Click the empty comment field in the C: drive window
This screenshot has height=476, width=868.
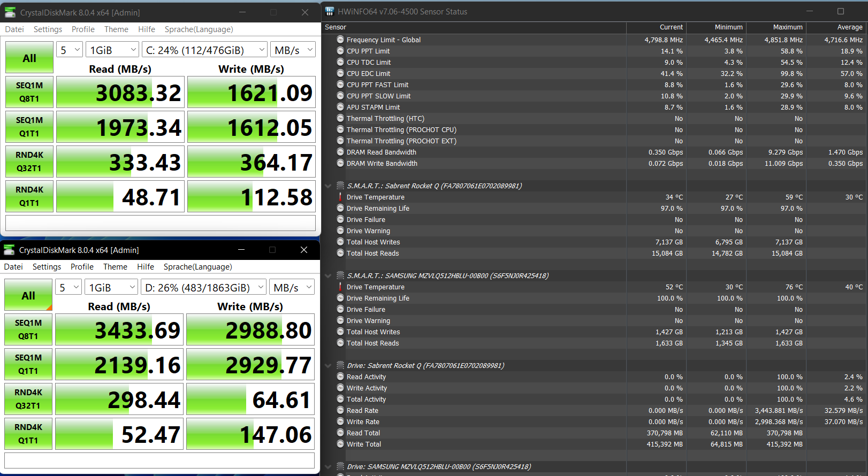tap(161, 223)
